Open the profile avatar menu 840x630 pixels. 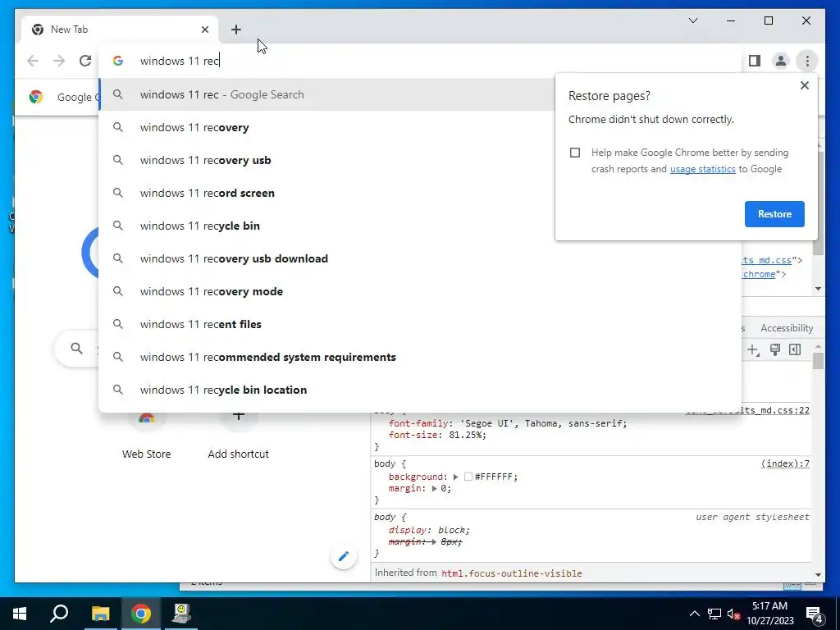[781, 61]
